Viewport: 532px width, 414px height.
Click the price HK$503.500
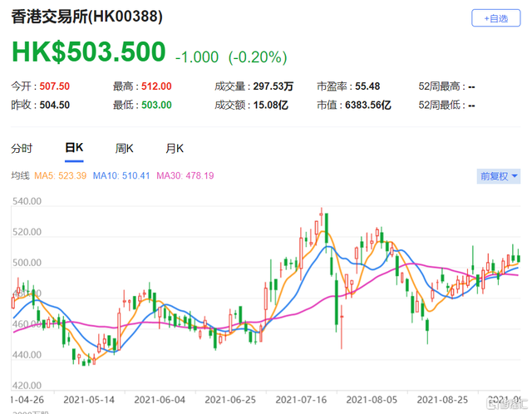click(89, 52)
